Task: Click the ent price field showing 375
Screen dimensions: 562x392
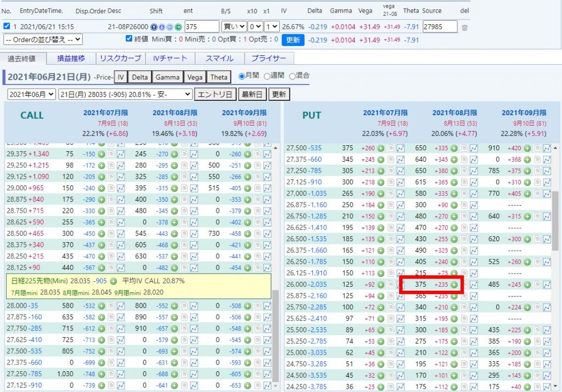Action: point(202,26)
